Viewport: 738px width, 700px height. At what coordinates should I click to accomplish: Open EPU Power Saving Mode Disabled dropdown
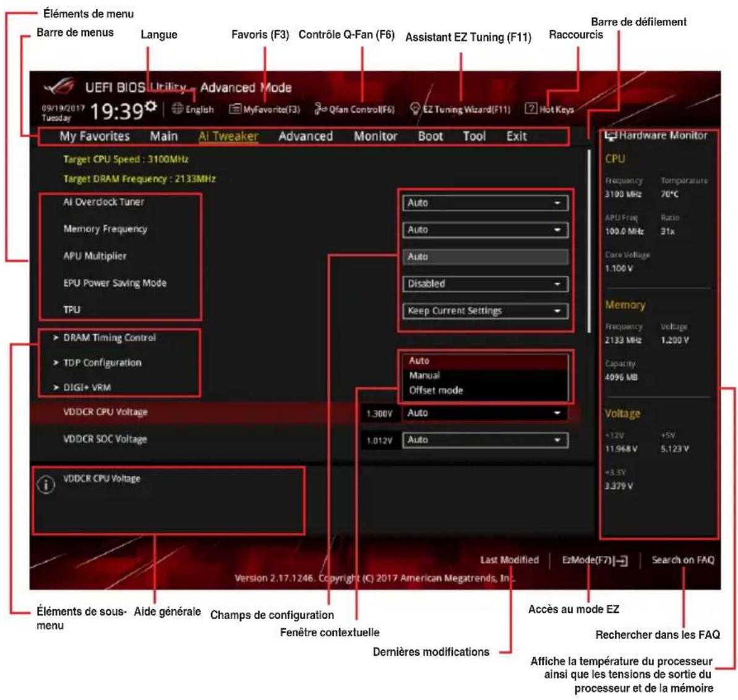point(485,284)
